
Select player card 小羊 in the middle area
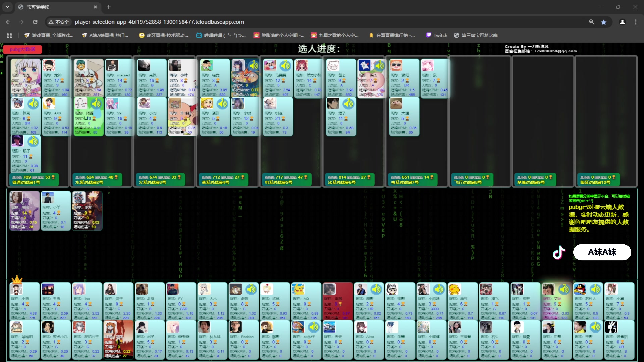coord(56,211)
